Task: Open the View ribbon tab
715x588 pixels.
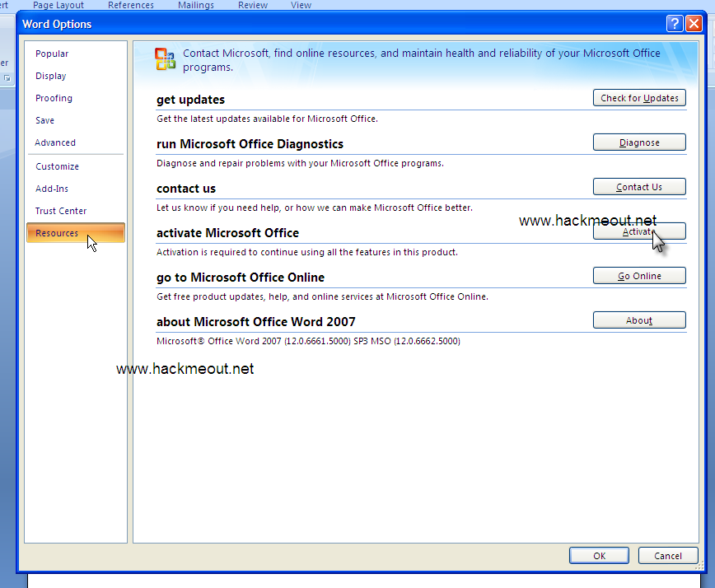Action: tap(301, 5)
